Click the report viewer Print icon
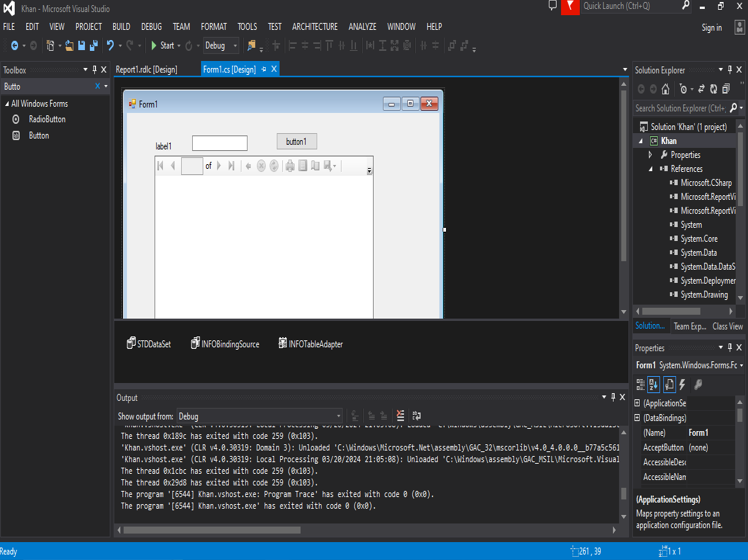 point(290,166)
